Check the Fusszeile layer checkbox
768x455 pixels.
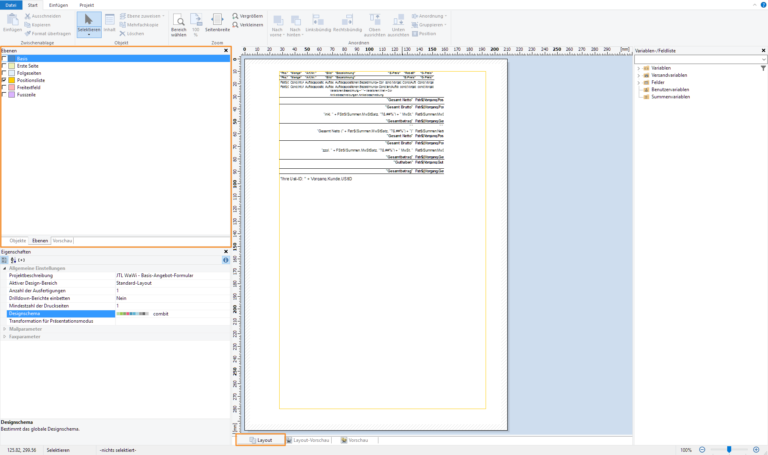click(5, 93)
